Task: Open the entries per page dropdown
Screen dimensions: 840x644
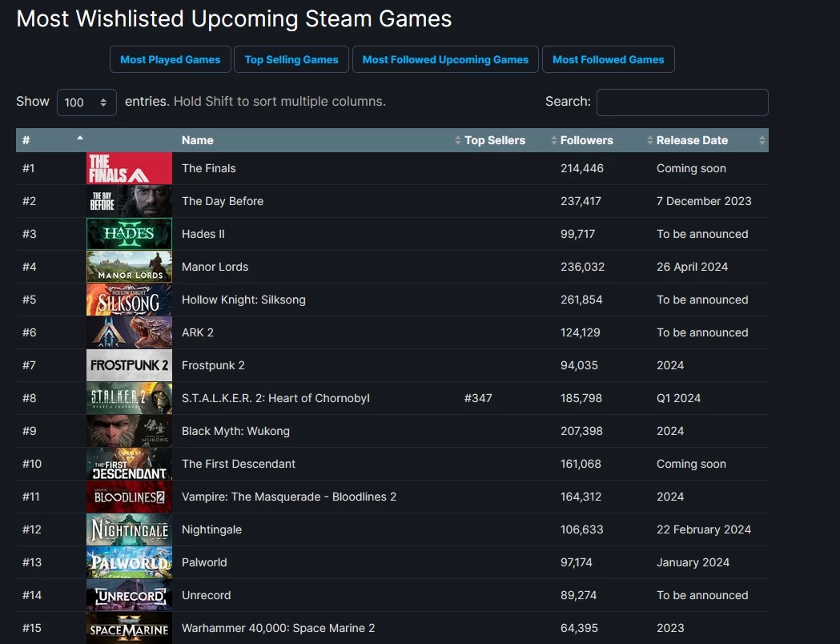Action: pos(86,103)
